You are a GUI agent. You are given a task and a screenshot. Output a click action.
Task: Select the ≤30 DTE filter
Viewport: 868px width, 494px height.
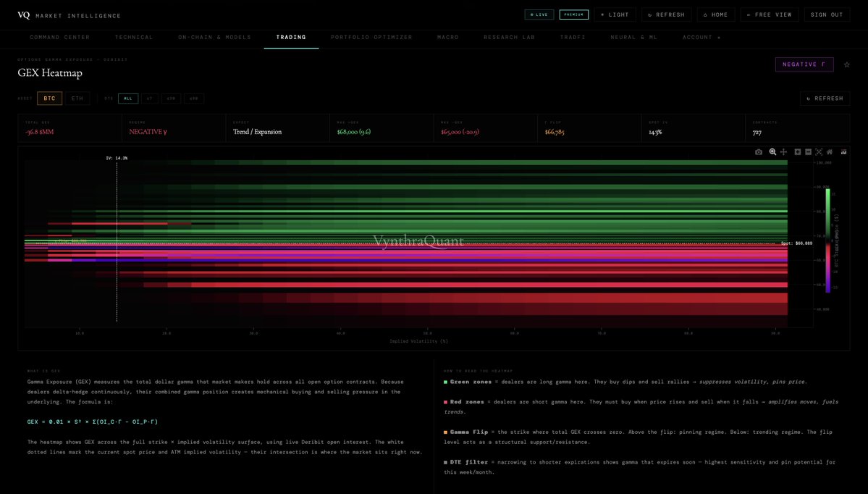click(171, 99)
